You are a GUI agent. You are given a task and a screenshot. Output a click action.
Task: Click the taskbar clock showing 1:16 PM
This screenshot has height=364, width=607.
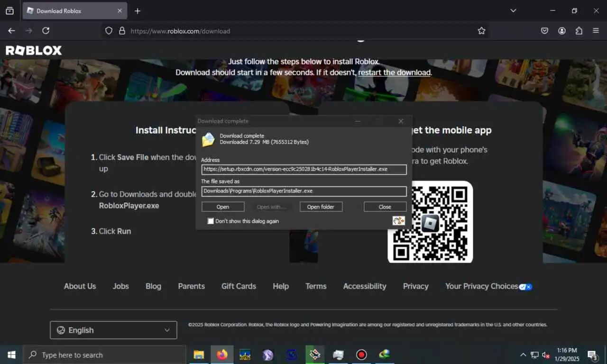(x=567, y=355)
